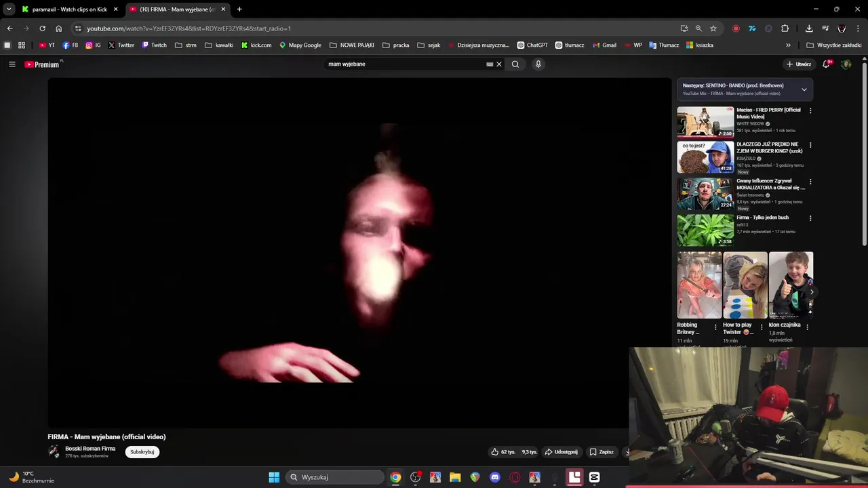Open the Windows Start button
This screenshot has width=868, height=488.
coord(274,477)
